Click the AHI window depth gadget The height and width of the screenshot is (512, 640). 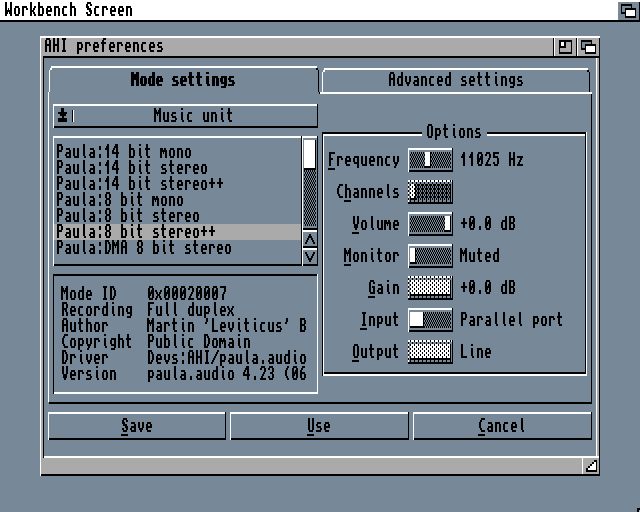[588, 47]
